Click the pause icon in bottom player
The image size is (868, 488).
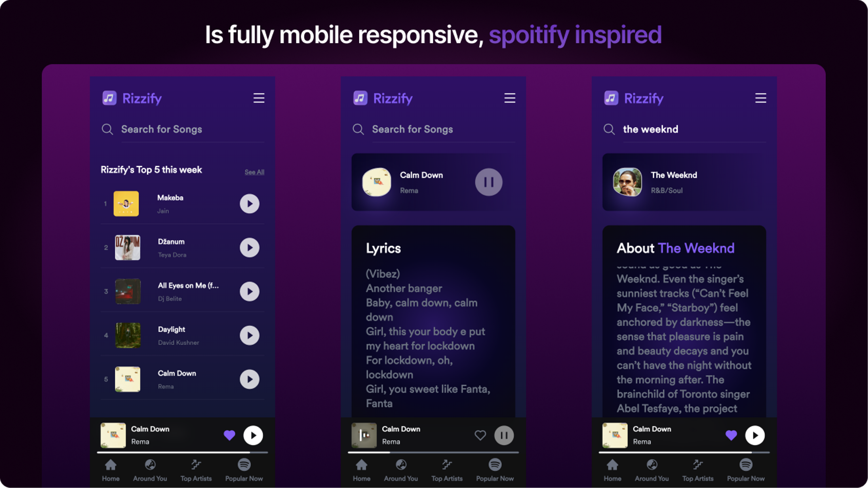pos(504,435)
